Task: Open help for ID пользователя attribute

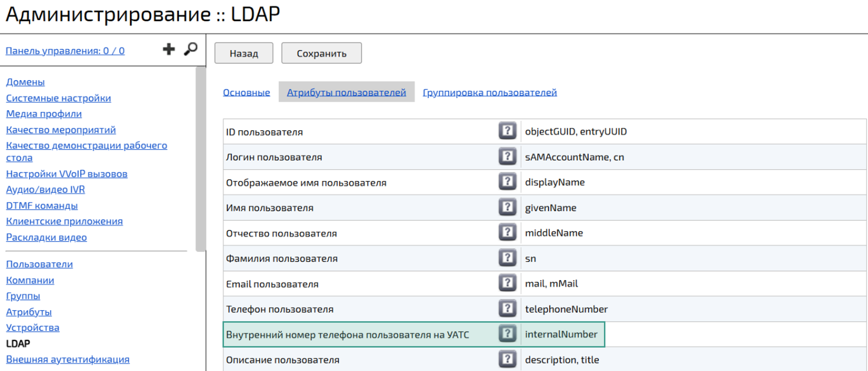Action: click(507, 131)
